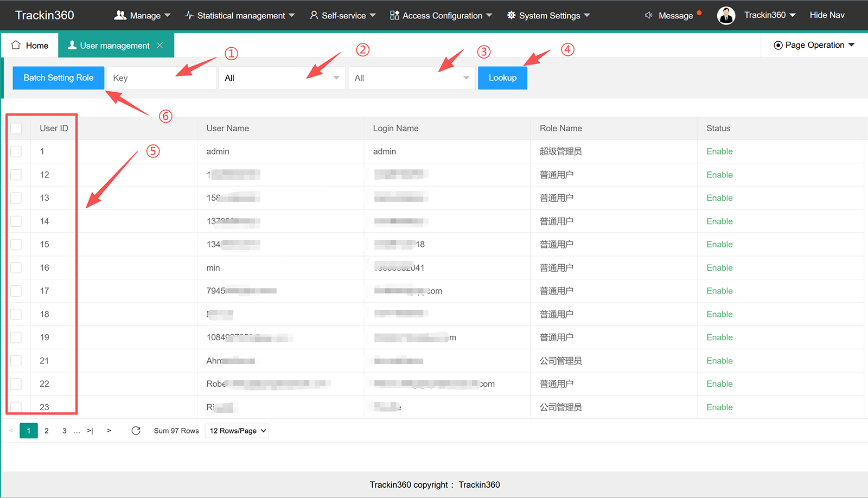Click the Batch Setting Role button
Screen dimensions: 868x498
(x=59, y=78)
